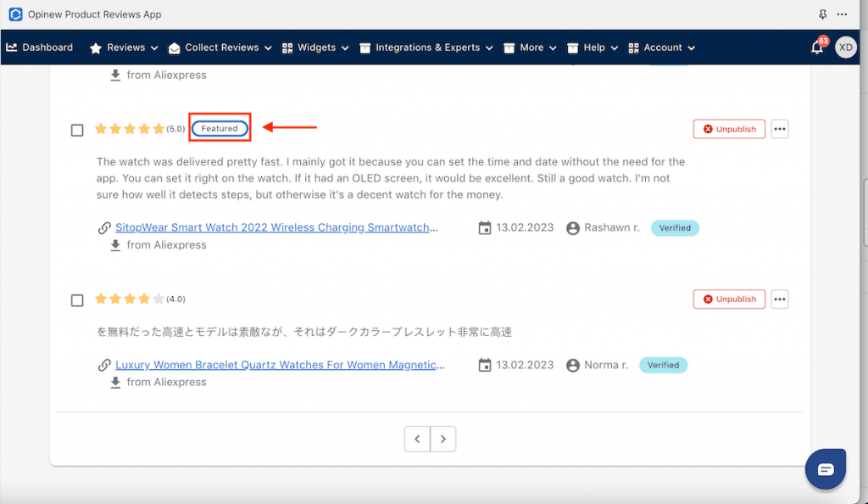Select the 5.0 rated review checkbox
The width and height of the screenshot is (868, 504).
point(77,130)
